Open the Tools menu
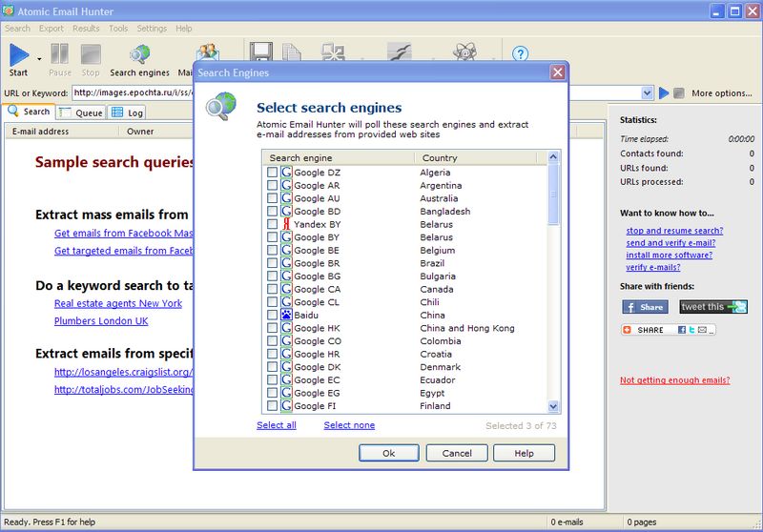This screenshot has width=763, height=532. tap(118, 29)
